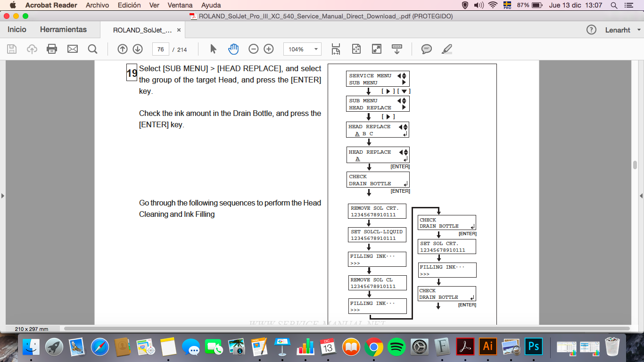Add a comment note icon
644x362 pixels.
[x=427, y=49]
